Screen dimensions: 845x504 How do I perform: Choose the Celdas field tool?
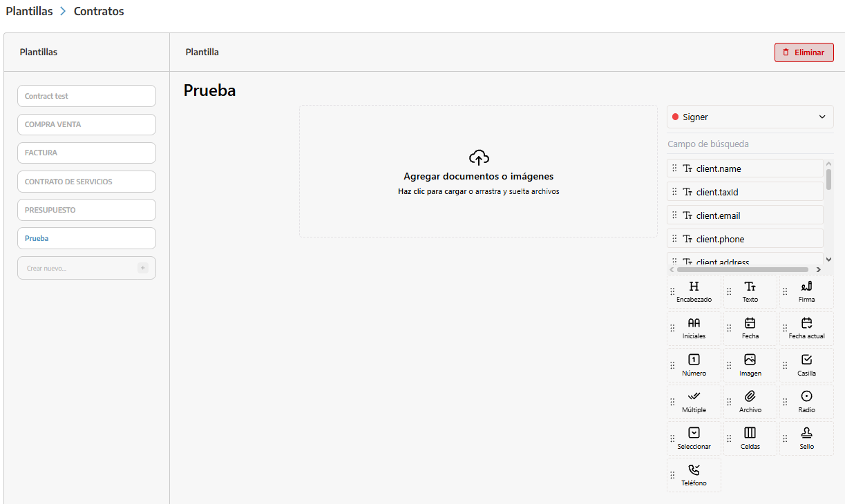click(x=750, y=438)
